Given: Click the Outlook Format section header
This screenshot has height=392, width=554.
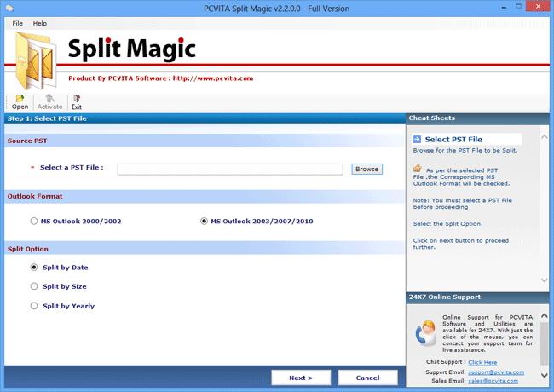Looking at the screenshot, I should point(205,196).
